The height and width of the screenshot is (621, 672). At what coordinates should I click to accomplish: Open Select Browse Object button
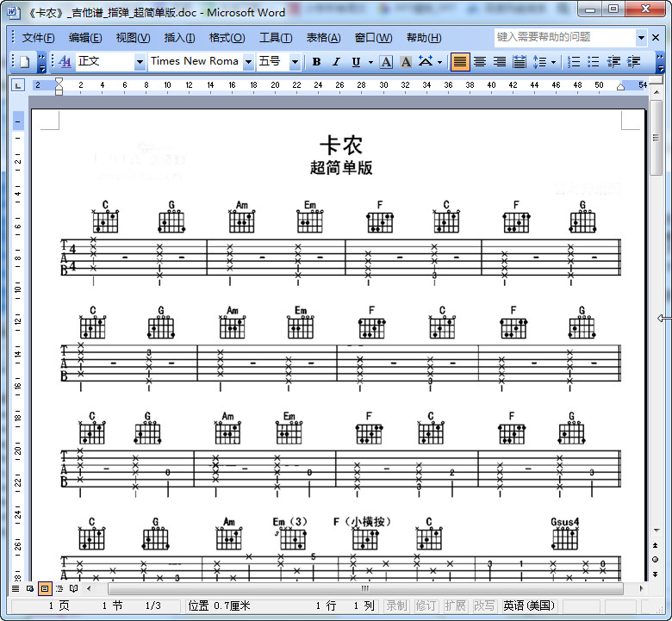[656, 560]
